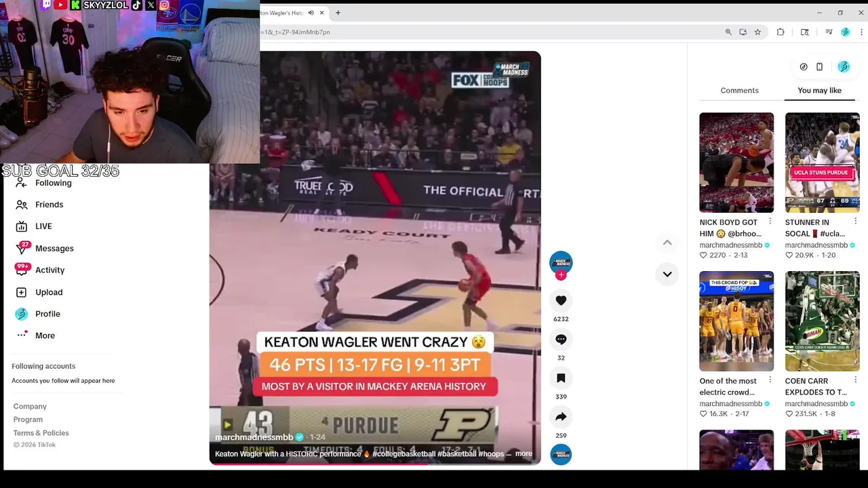Screen dimensions: 868x488
Task: Click the zoom magnifier in the address bar
Action: (728, 32)
